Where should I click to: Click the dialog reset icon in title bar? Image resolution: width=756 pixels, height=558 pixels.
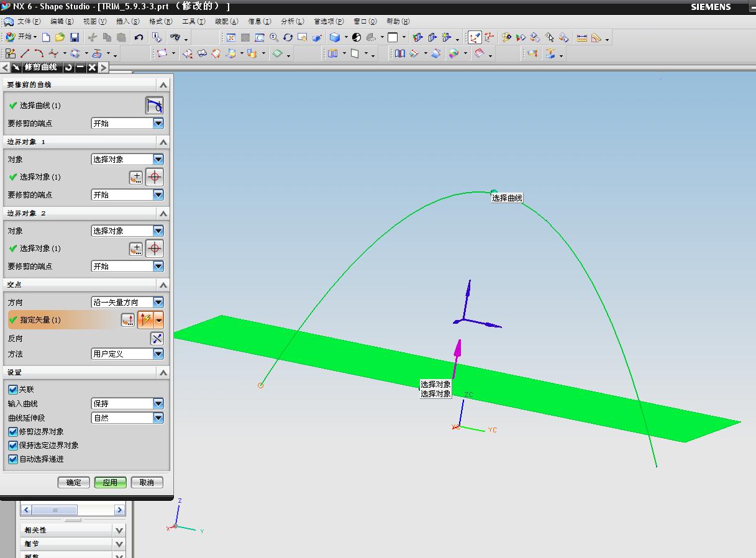pos(68,67)
